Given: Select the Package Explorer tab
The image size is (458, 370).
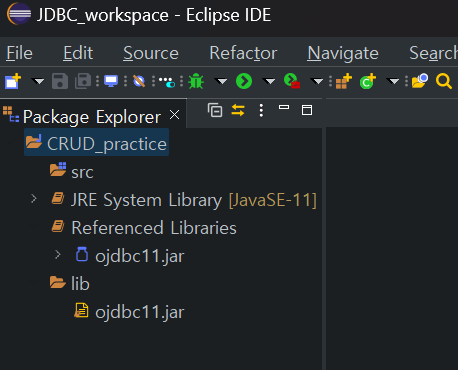Looking at the screenshot, I should point(92,117).
